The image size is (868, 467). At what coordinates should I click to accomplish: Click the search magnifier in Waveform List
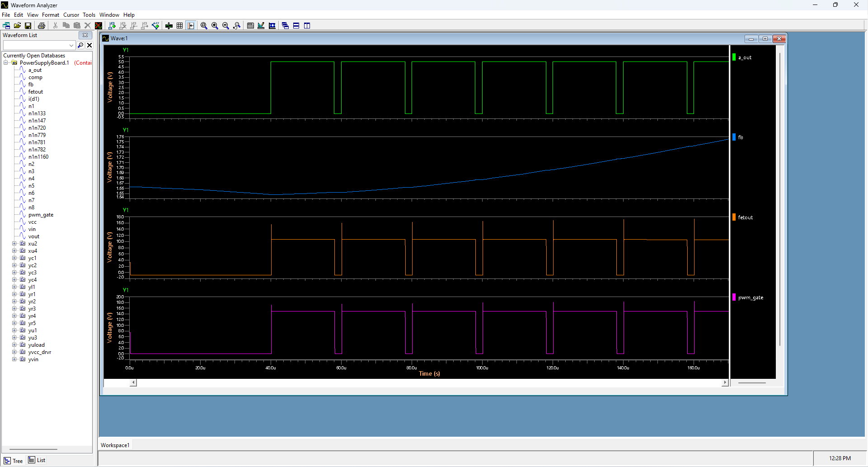pos(80,45)
